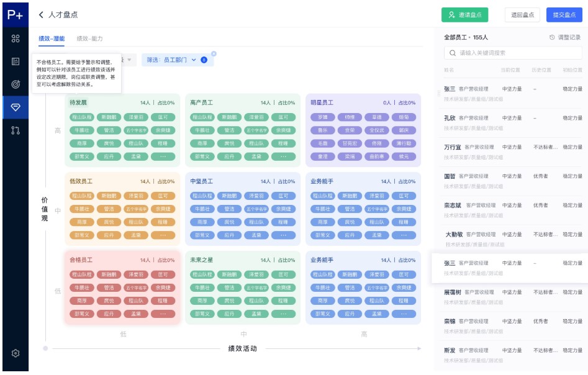
Task: Remove the 员工部门 filter with x icon
Action: [x=214, y=53]
